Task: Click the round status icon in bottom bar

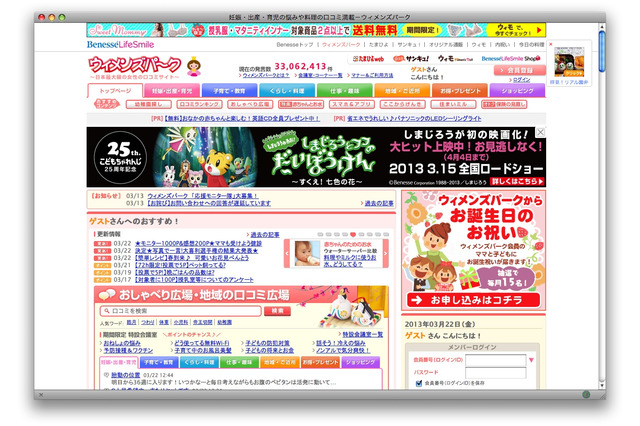Action: click(x=586, y=394)
